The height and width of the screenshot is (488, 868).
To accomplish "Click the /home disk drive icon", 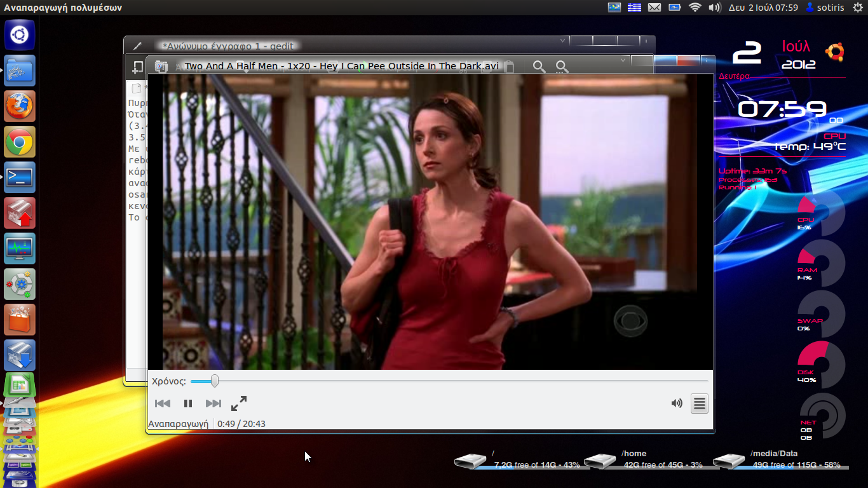I will click(600, 461).
